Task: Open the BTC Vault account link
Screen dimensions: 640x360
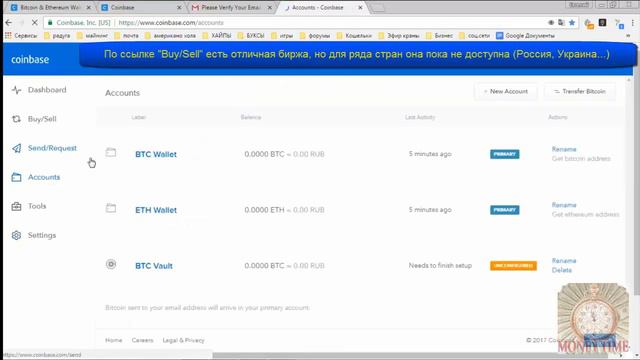Action: pyautogui.click(x=154, y=266)
